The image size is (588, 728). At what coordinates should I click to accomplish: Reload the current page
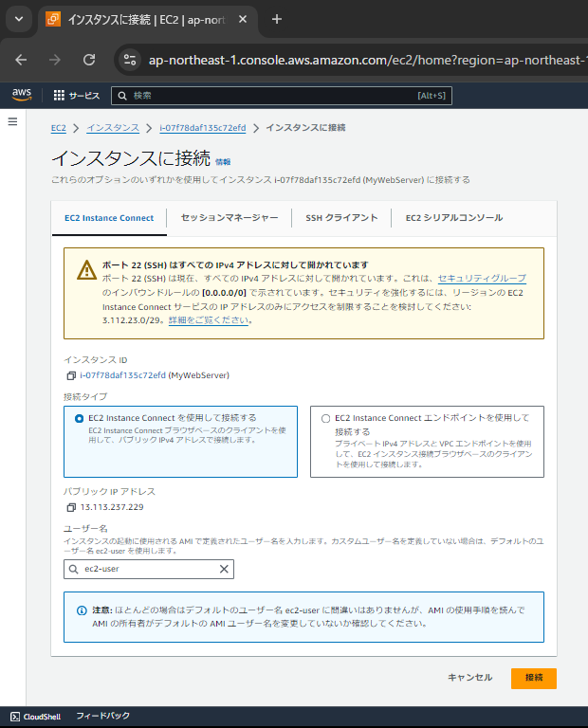click(x=89, y=60)
